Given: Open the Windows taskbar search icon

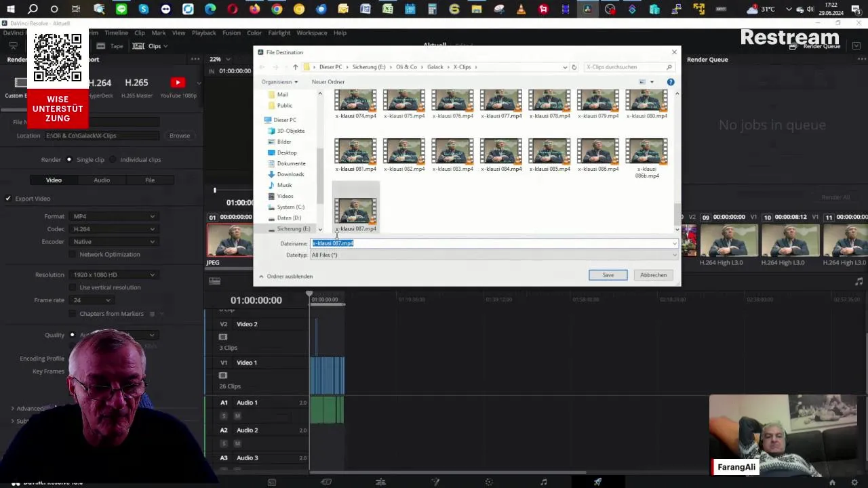Looking at the screenshot, I should pos(33,9).
